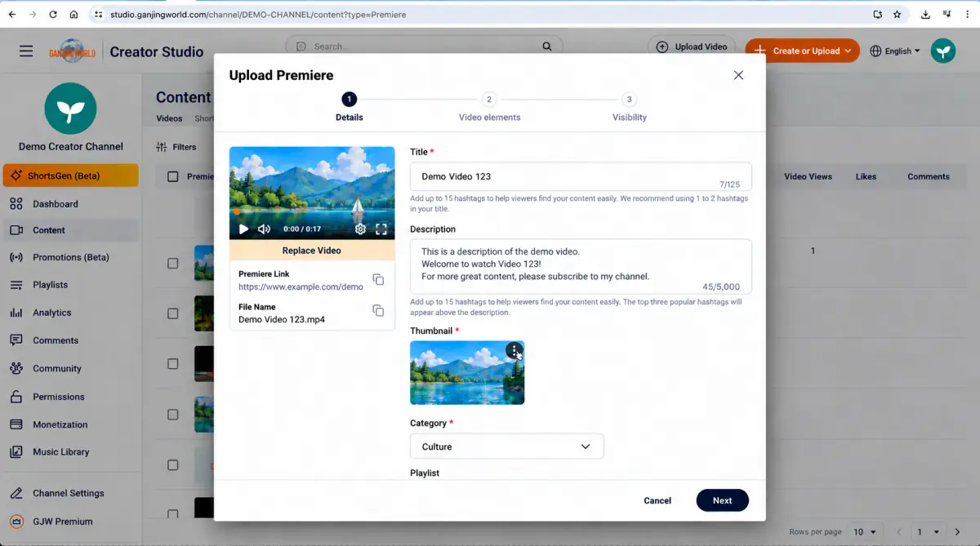Screen dimensions: 980x546
Task: Select the lake thumbnail image
Action: click(x=467, y=372)
